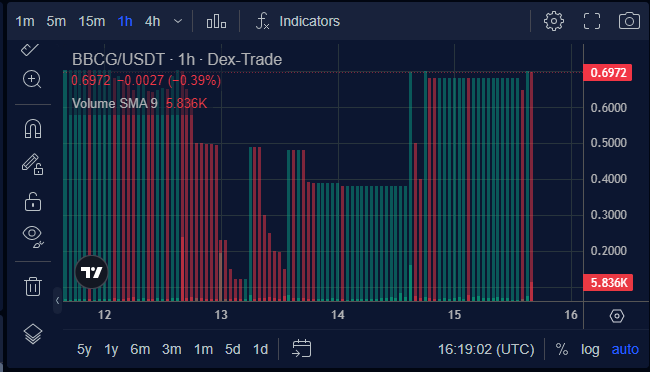
Task: Select the 5y date range
Action: click(x=84, y=350)
